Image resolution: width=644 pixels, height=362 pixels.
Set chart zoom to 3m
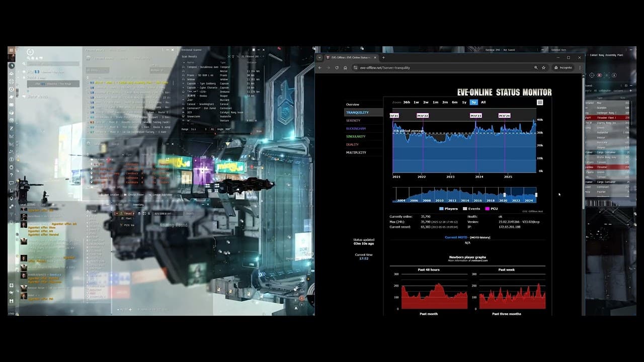tap(445, 102)
